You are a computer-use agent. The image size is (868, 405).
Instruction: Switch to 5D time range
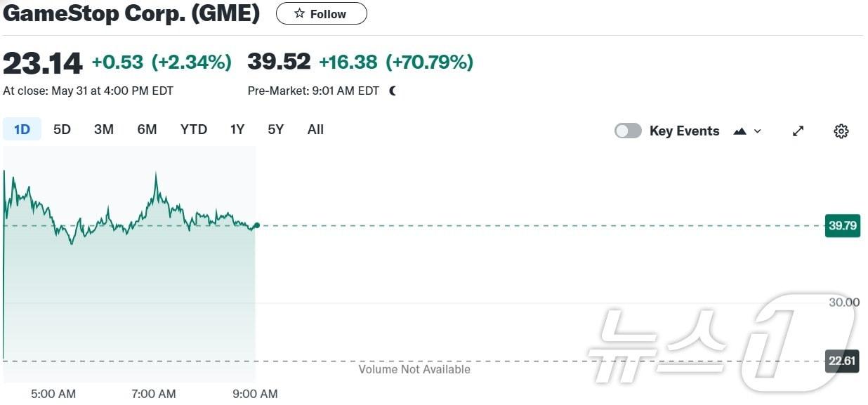(62, 129)
